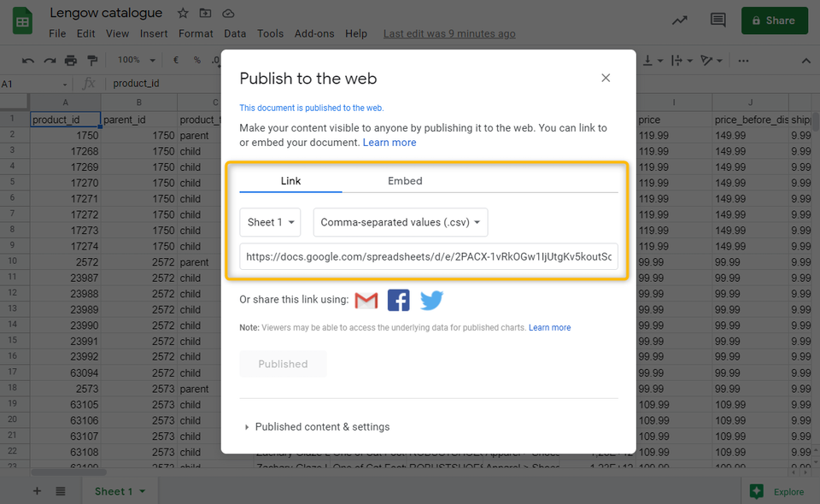Select column B header
Screen dimensions: 820x504
click(x=139, y=103)
